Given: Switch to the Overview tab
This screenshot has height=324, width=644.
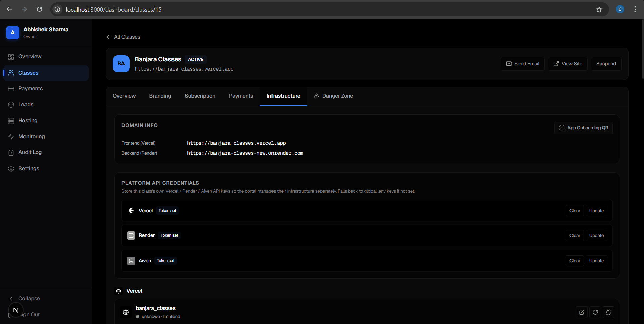Looking at the screenshot, I should [x=124, y=96].
